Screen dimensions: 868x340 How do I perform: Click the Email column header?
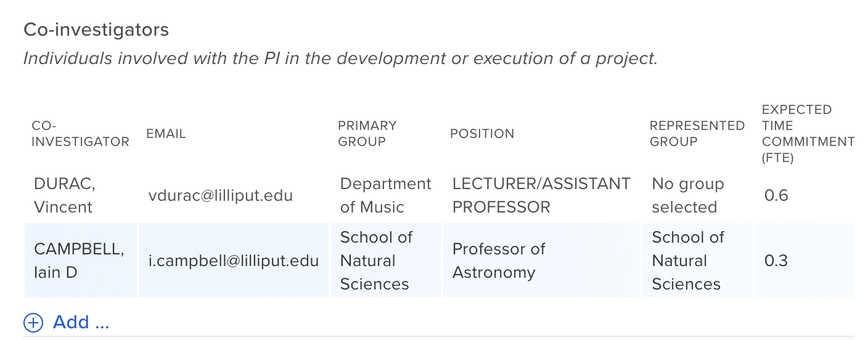tap(166, 134)
